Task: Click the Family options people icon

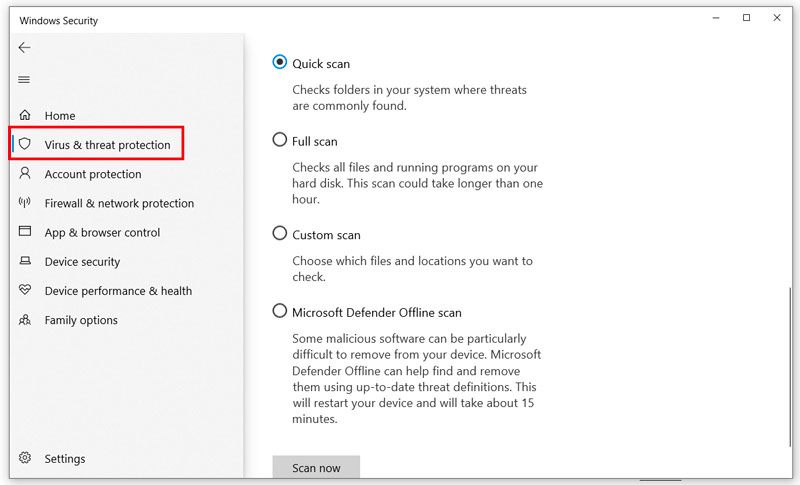Action: (x=24, y=319)
